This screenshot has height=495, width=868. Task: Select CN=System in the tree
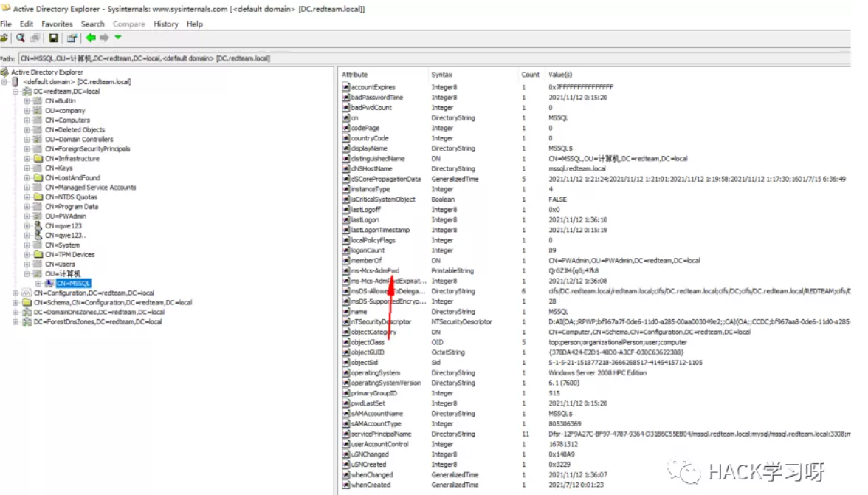pos(62,245)
